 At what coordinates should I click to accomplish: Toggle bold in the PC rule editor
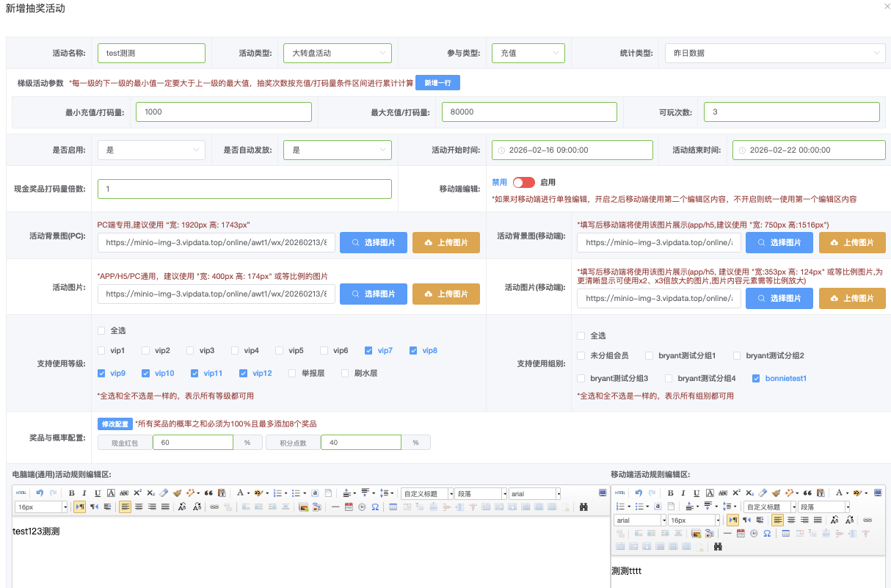pos(71,493)
